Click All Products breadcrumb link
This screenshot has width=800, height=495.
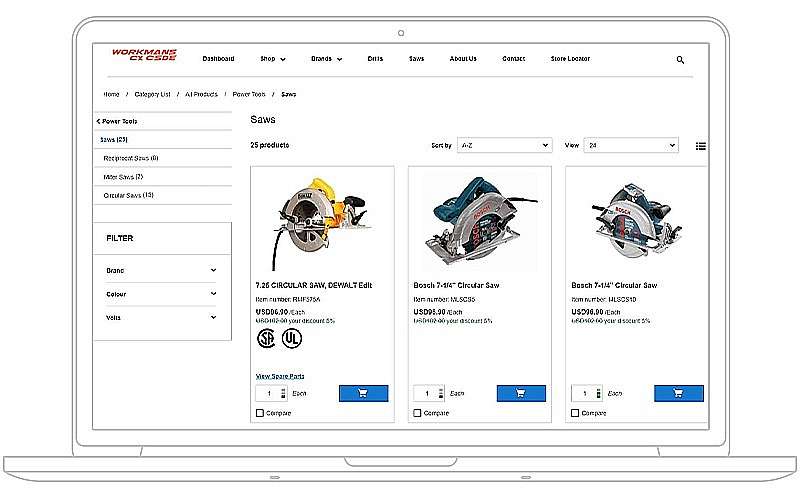point(201,94)
